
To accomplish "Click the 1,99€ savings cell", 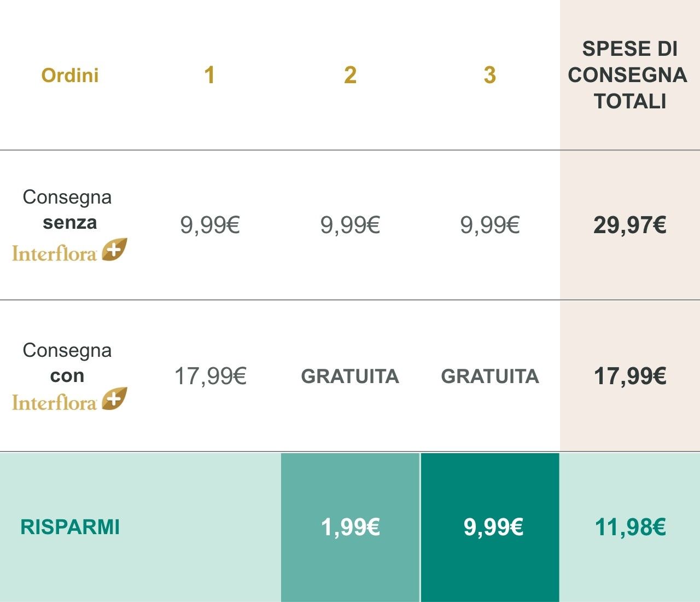I will (350, 527).
